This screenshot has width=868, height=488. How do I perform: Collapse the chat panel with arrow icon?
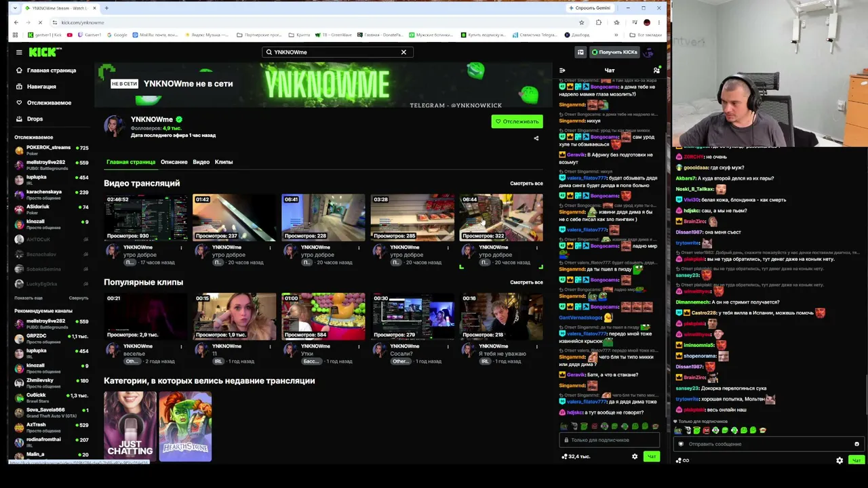coord(562,70)
